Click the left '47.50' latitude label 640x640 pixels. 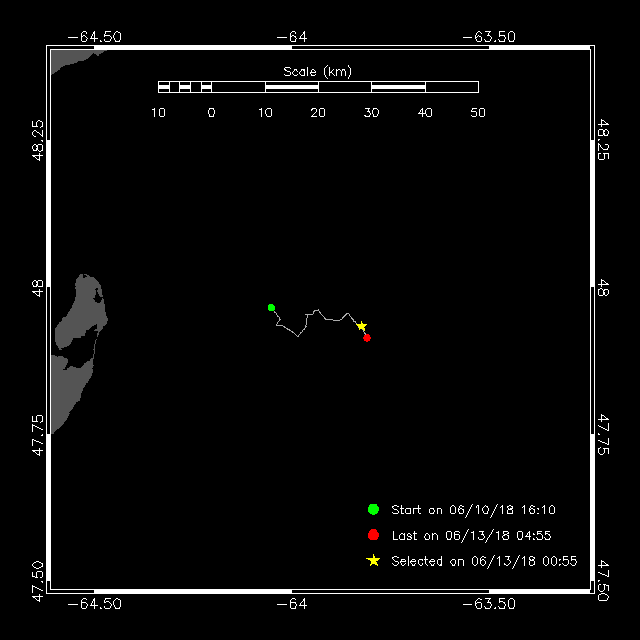click(37, 581)
